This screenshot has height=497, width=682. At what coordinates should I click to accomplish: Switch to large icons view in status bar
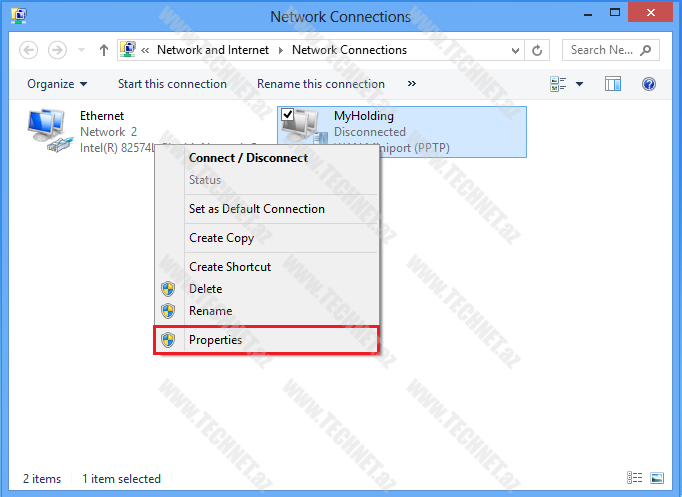(x=657, y=479)
